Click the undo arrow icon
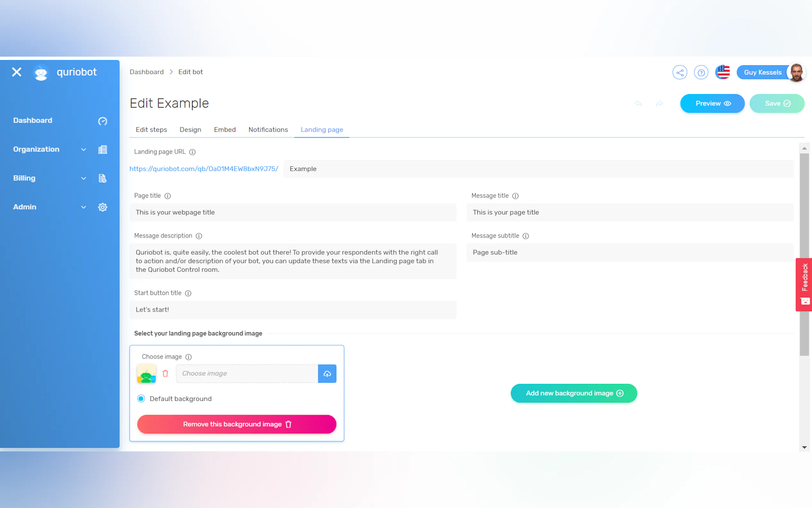Image resolution: width=812 pixels, height=508 pixels. click(x=638, y=103)
